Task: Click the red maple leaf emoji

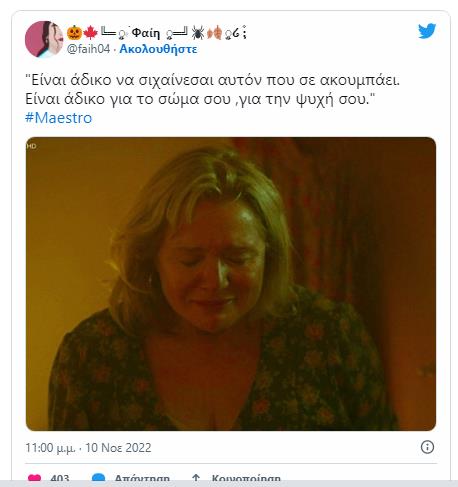Action: 90,33
